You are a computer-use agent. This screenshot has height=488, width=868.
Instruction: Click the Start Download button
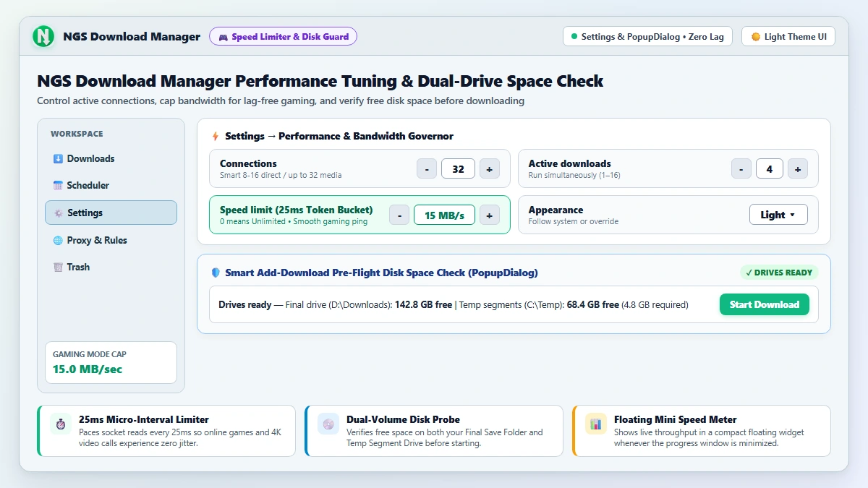coord(764,304)
